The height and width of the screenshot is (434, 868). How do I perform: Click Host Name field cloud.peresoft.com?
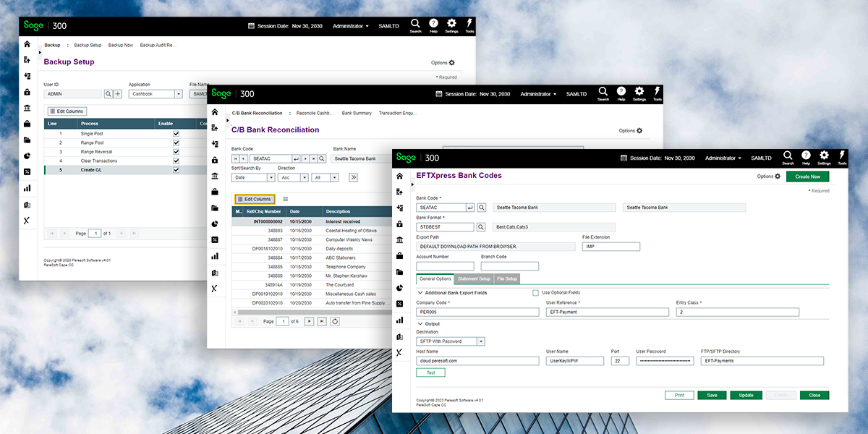pyautogui.click(x=478, y=360)
